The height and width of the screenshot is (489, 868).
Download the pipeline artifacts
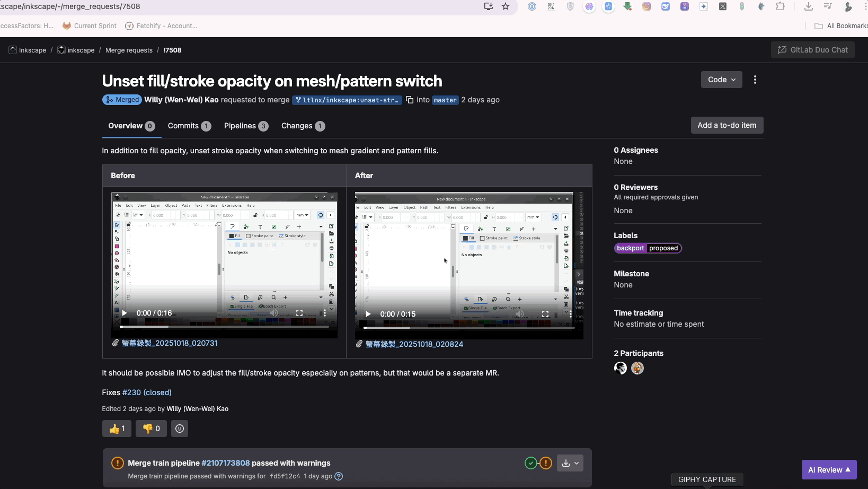pyautogui.click(x=566, y=463)
